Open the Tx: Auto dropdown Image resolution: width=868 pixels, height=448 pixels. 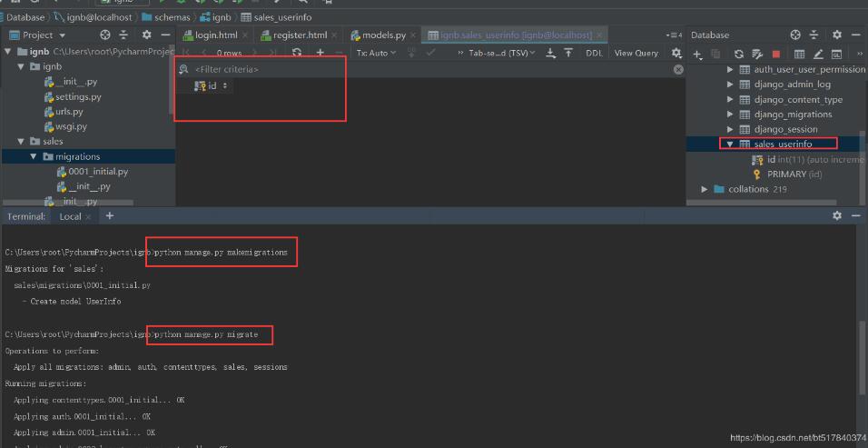point(376,54)
